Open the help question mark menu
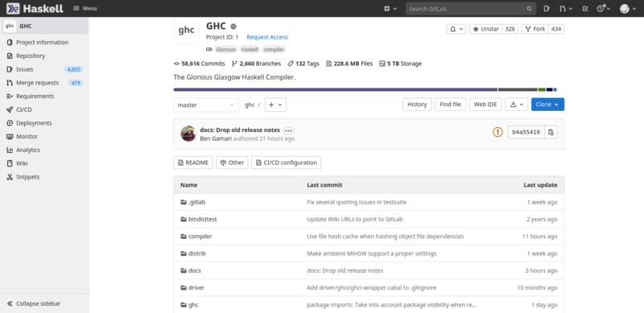The height and width of the screenshot is (313, 644). click(603, 9)
